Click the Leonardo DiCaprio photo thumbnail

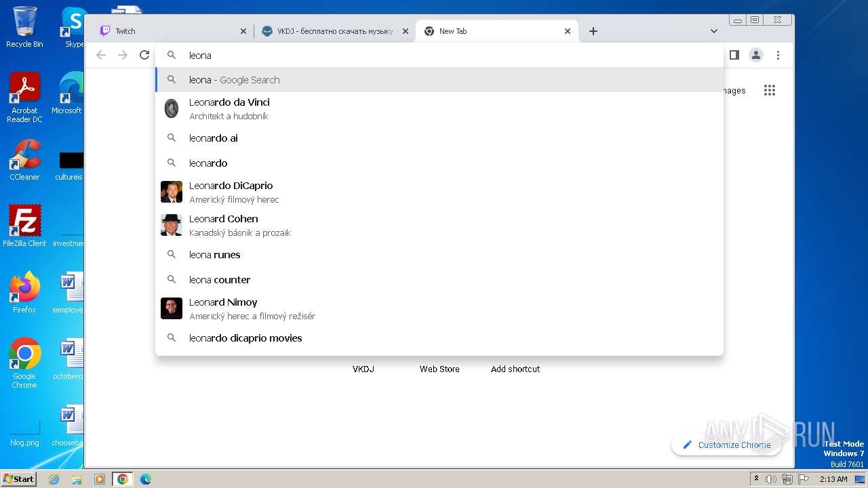pos(172,192)
